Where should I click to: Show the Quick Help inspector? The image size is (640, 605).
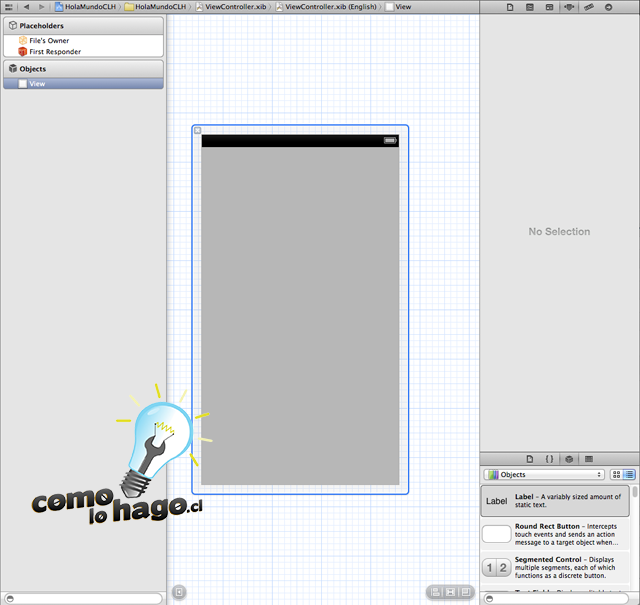click(530, 7)
